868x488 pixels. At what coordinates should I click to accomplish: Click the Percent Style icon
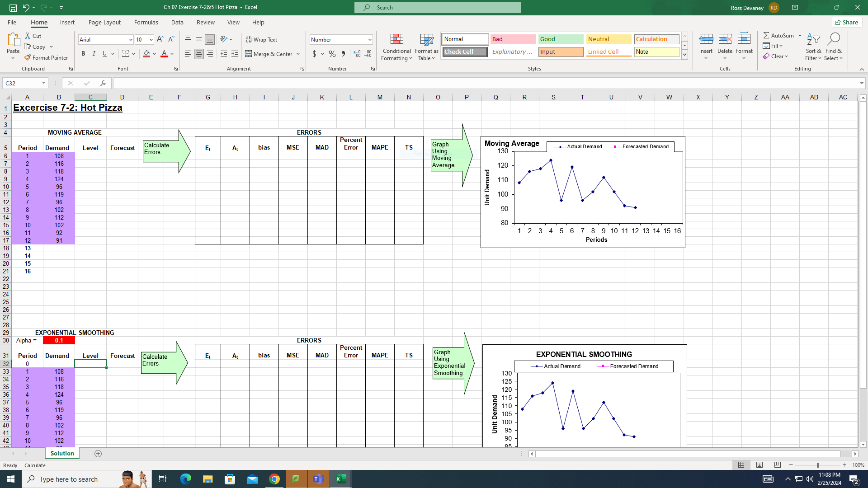click(332, 54)
